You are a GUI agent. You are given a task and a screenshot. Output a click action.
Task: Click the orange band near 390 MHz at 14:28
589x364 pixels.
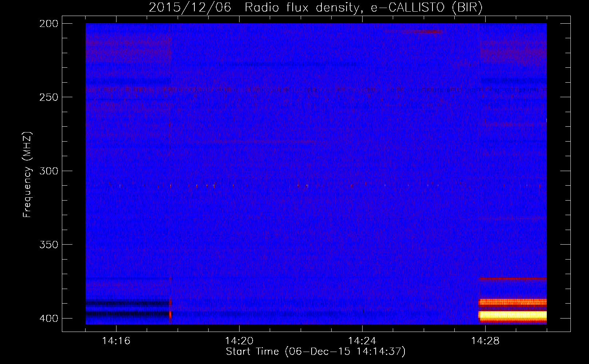513,302
